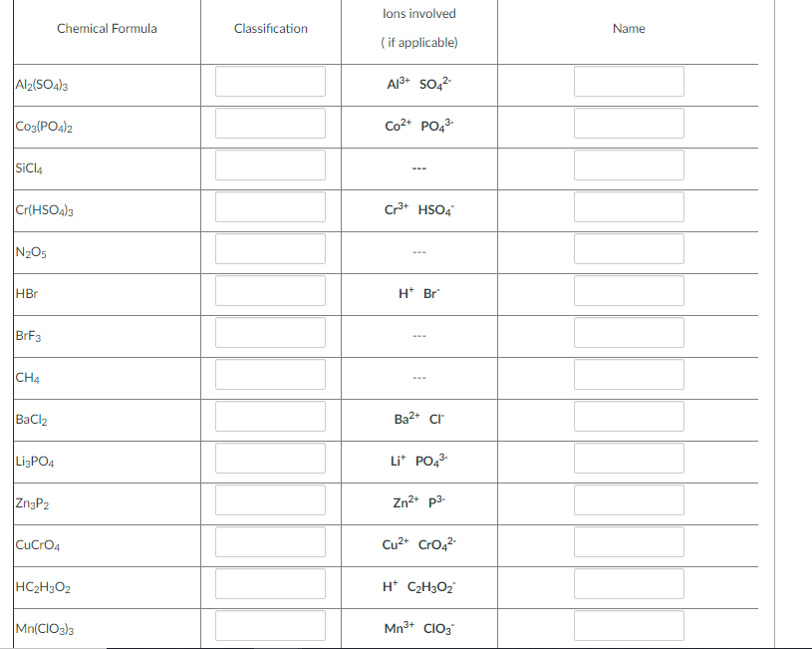Select the Classification box for N2O5
This screenshot has height=649, width=812.
(x=270, y=248)
